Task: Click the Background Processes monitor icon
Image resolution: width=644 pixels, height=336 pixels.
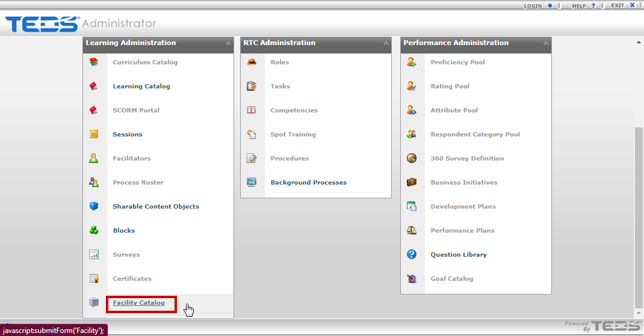Action: (252, 182)
